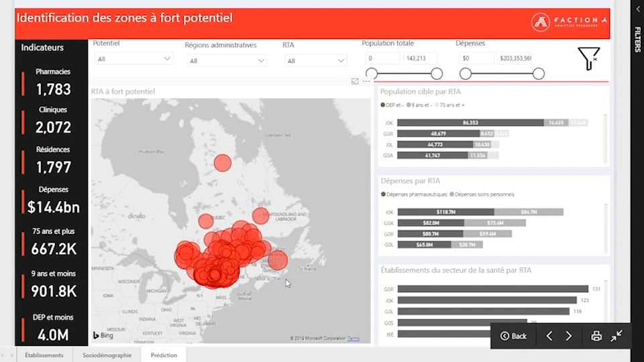Click the $84.7M segment of J0K bar
The height and width of the screenshot is (362, 644).
[529, 213]
